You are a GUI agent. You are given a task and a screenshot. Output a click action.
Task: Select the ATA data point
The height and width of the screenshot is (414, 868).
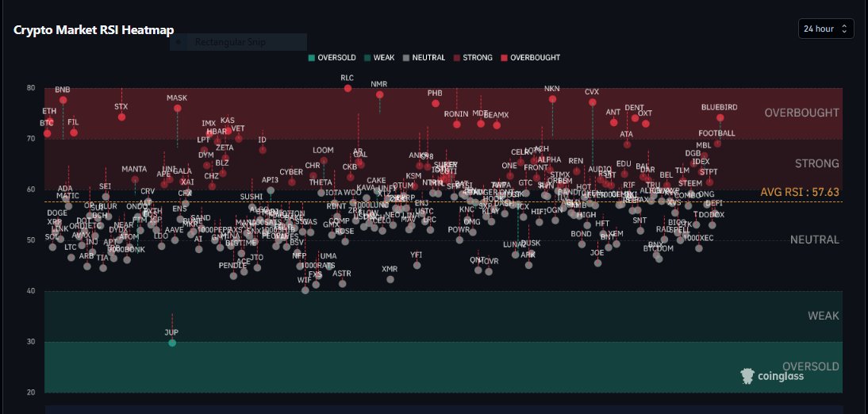627,144
